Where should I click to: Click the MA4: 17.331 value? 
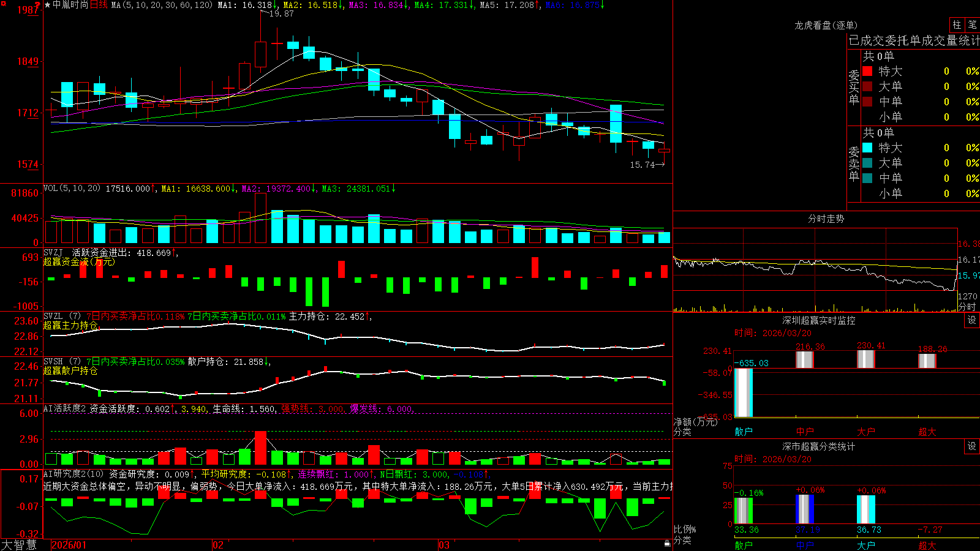click(444, 5)
